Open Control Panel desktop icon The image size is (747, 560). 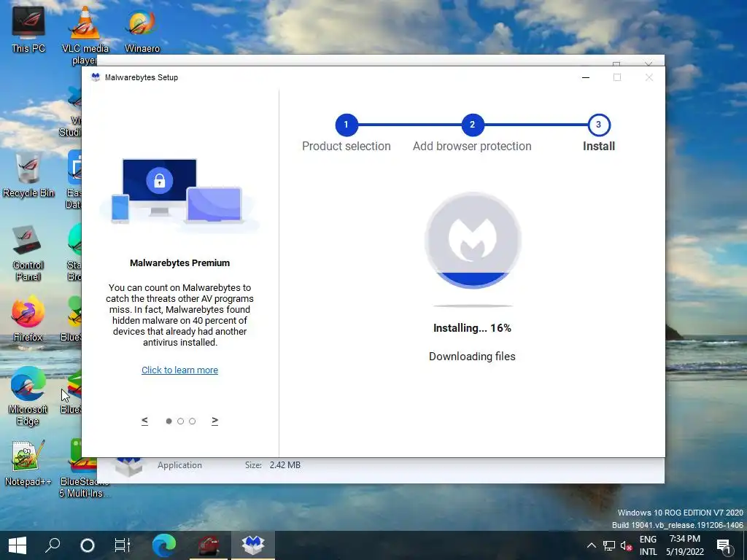coord(28,252)
